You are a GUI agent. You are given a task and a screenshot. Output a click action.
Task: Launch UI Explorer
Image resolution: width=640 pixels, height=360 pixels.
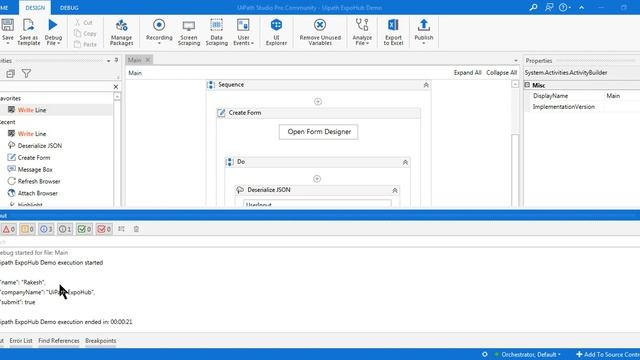click(x=276, y=31)
